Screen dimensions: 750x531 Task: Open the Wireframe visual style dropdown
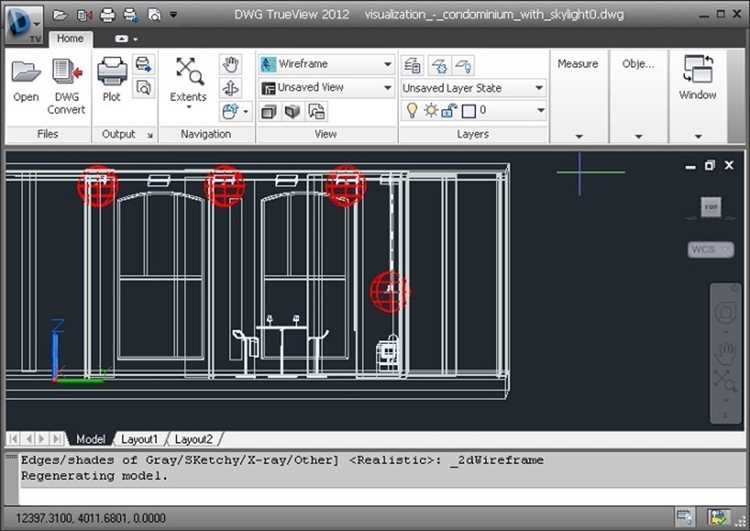(327, 64)
